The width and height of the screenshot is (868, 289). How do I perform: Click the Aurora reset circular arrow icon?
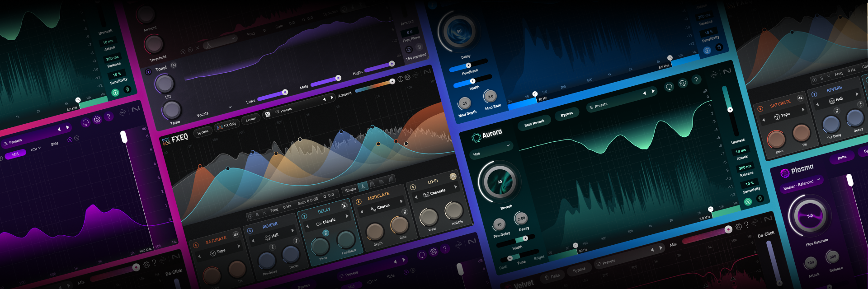click(669, 87)
